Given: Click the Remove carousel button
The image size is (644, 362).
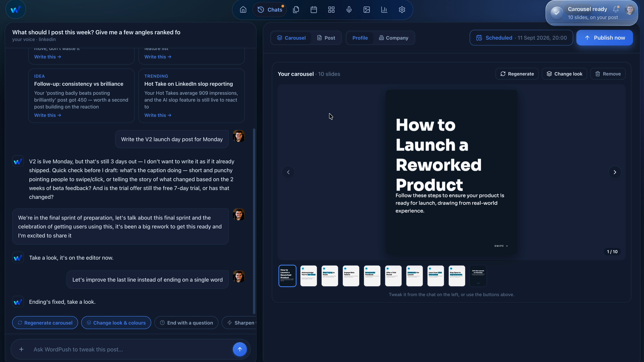Looking at the screenshot, I should (x=608, y=74).
